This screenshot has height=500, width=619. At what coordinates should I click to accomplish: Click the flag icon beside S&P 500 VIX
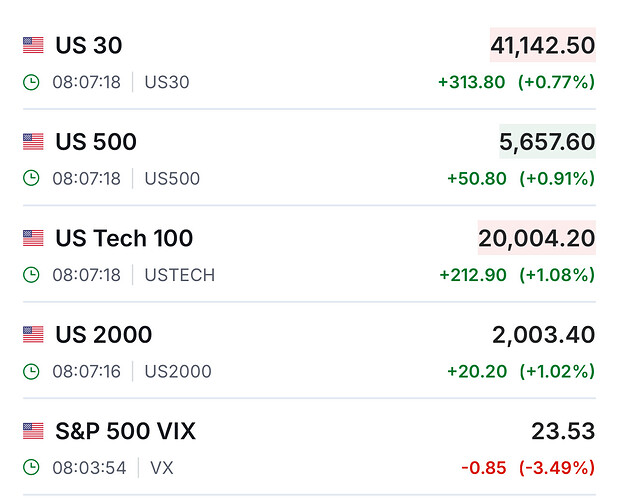(x=33, y=431)
